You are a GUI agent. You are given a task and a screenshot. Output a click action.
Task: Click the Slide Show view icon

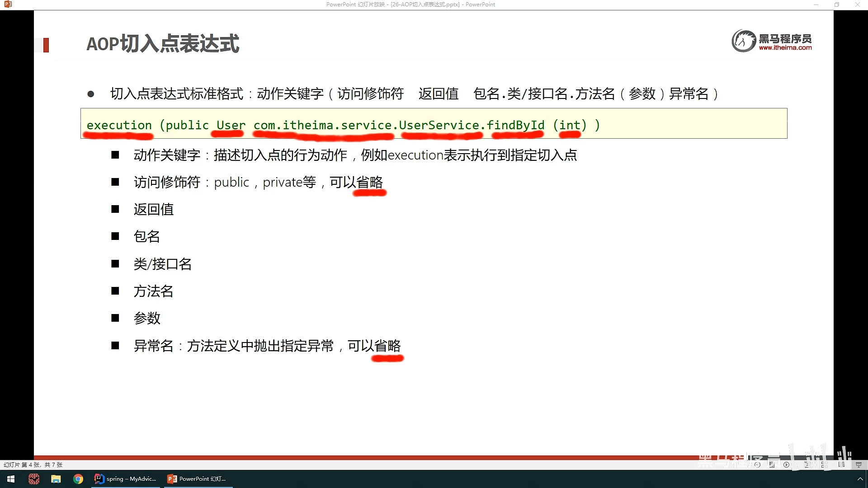pyautogui.click(x=859, y=465)
